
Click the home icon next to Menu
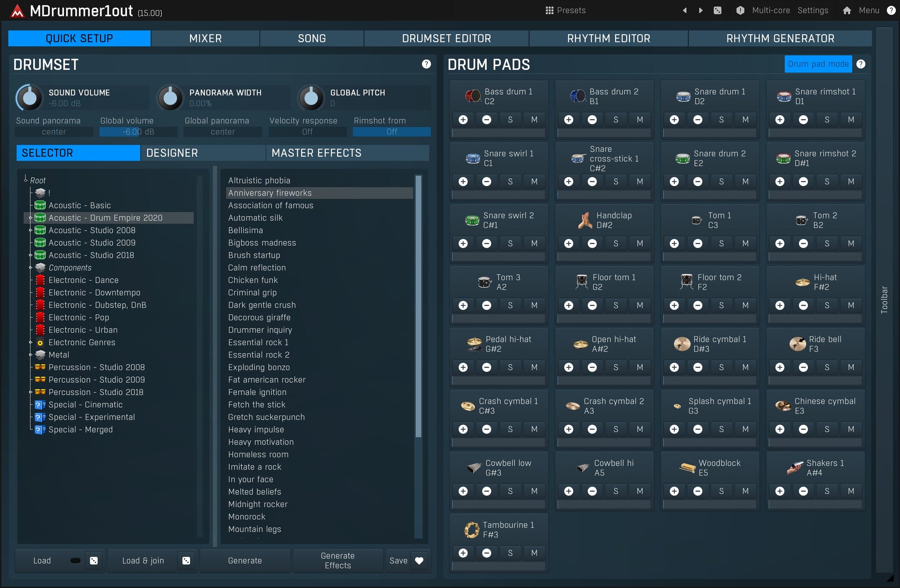coord(846,10)
